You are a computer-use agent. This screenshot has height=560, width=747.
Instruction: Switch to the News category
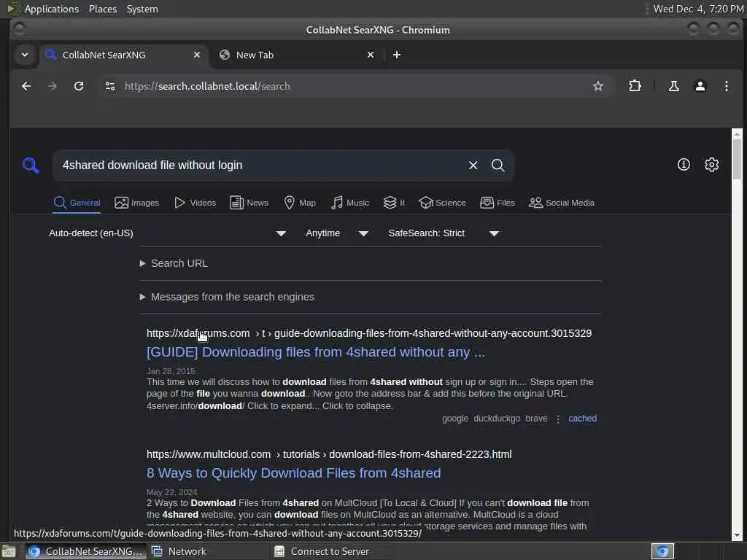[x=249, y=203]
